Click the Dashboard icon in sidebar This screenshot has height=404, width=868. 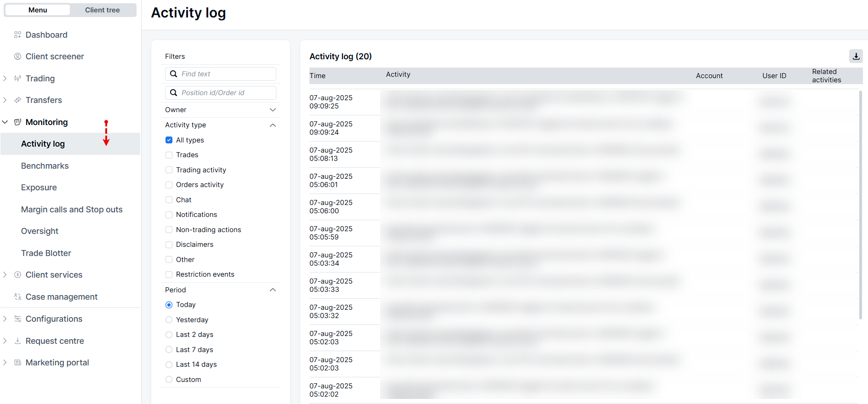point(17,35)
